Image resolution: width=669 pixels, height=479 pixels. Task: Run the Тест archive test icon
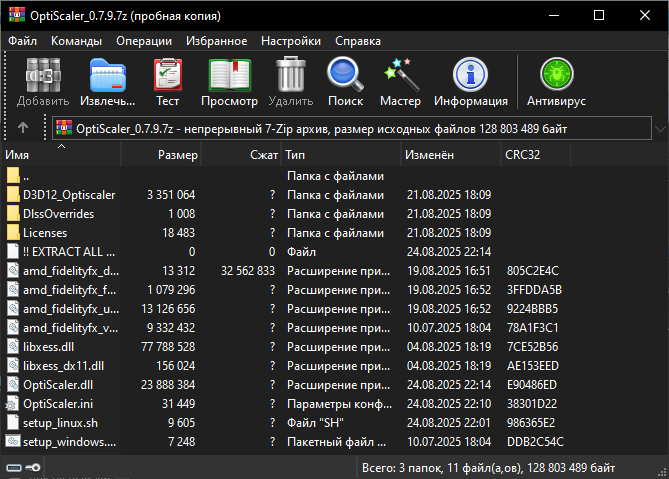point(168,75)
